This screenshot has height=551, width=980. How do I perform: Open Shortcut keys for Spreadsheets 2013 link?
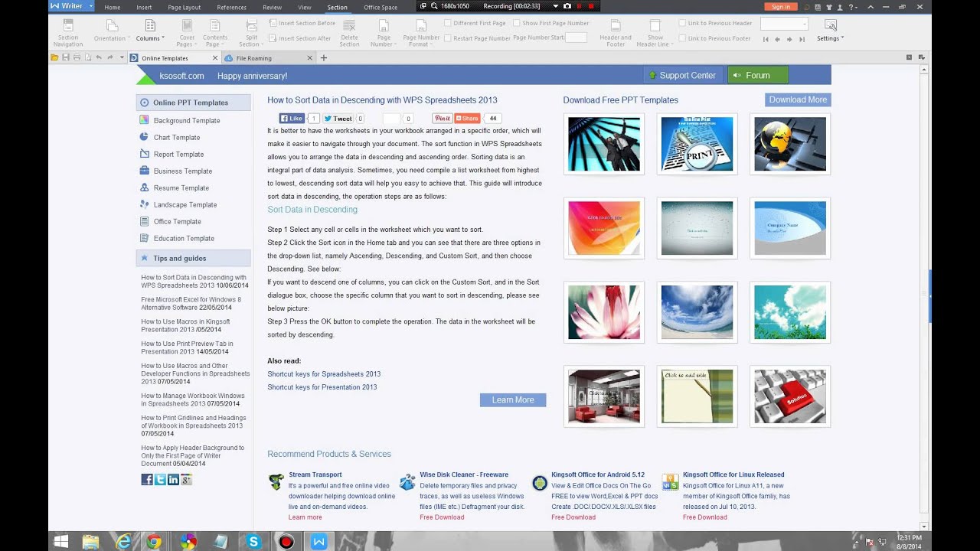point(324,374)
